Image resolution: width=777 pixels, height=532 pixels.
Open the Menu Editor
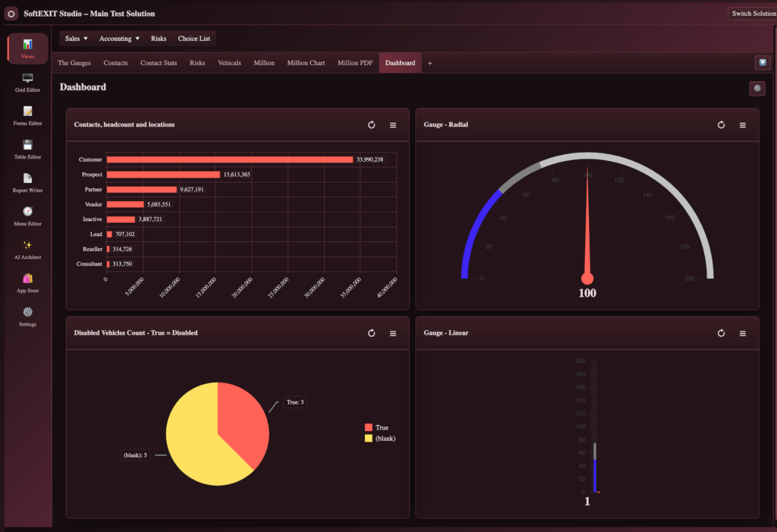pos(27,216)
